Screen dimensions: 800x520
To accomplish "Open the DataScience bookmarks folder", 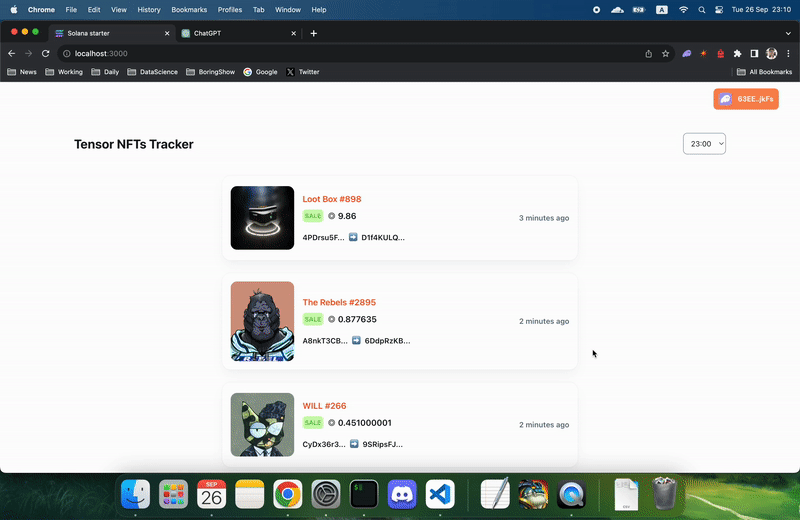I will pos(152,72).
